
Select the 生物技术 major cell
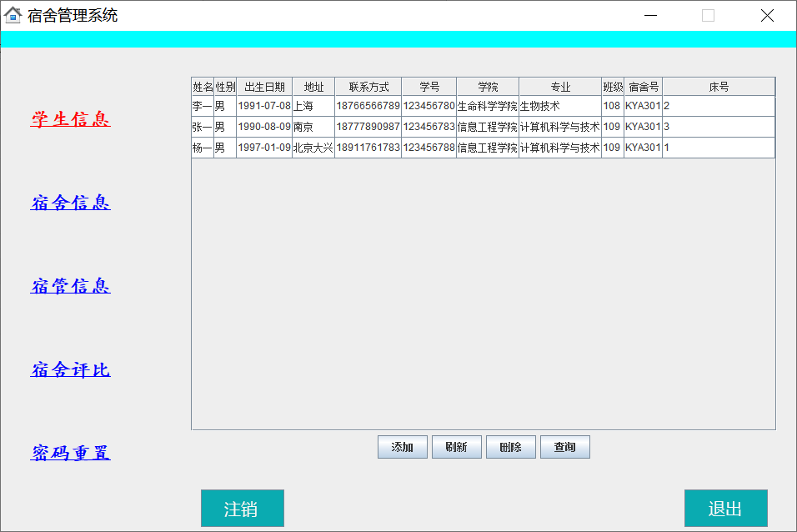pyautogui.click(x=560, y=106)
